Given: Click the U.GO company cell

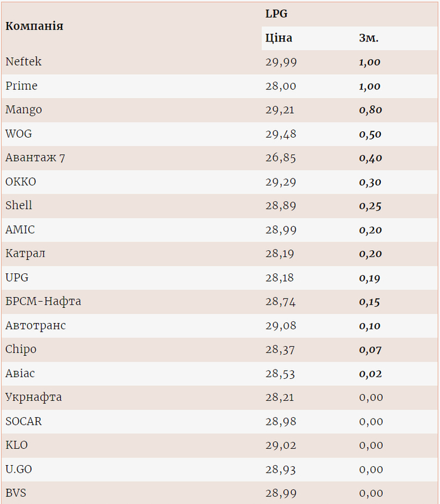Looking at the screenshot, I should [18, 469].
